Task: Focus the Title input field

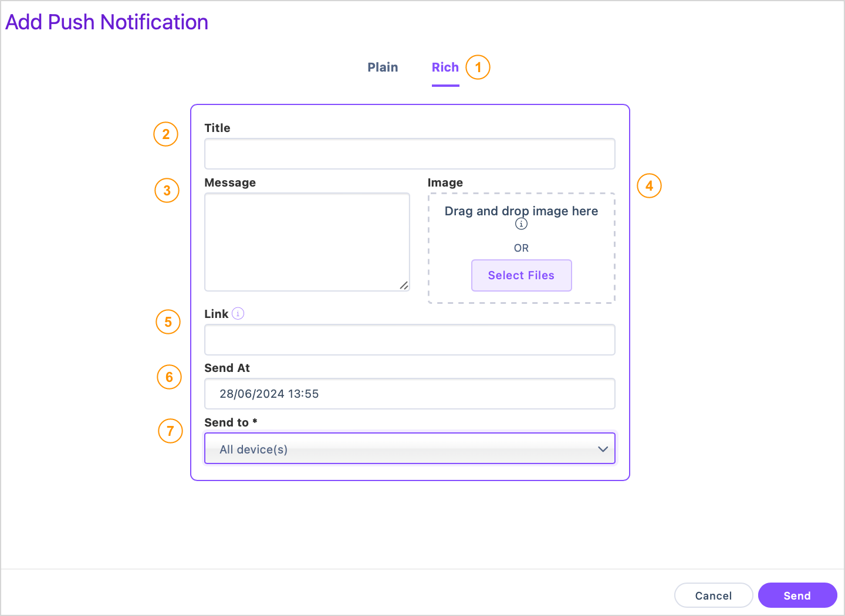Action: tap(410, 154)
